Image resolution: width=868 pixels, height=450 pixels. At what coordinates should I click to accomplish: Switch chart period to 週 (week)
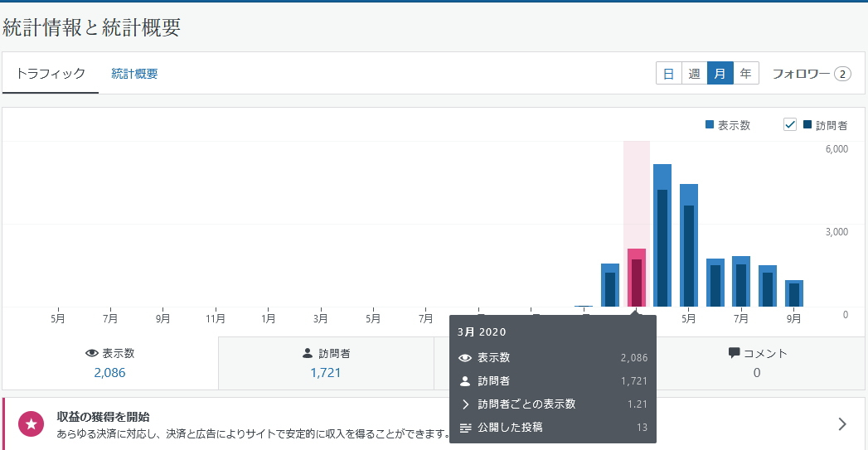[694, 74]
